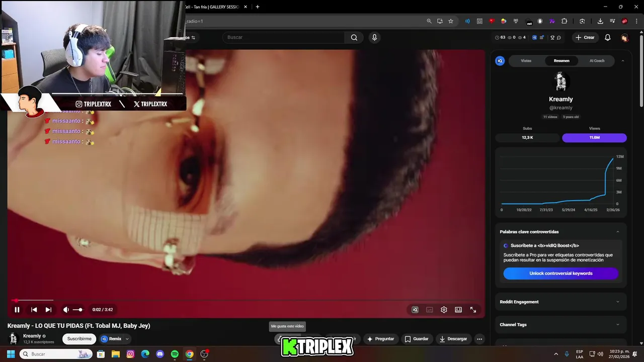Collapse vidIQ panel with top chevron
The image size is (644, 362).
tap(622, 61)
